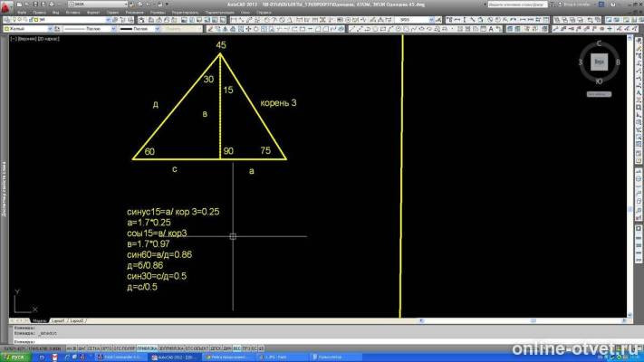Switch to Калькулятор in the taskbar

click(335, 357)
